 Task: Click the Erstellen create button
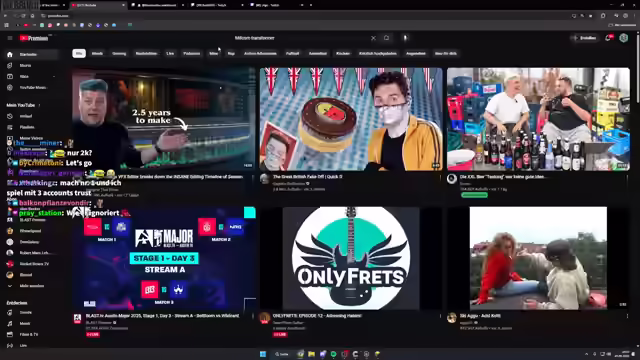pyautogui.click(x=585, y=38)
